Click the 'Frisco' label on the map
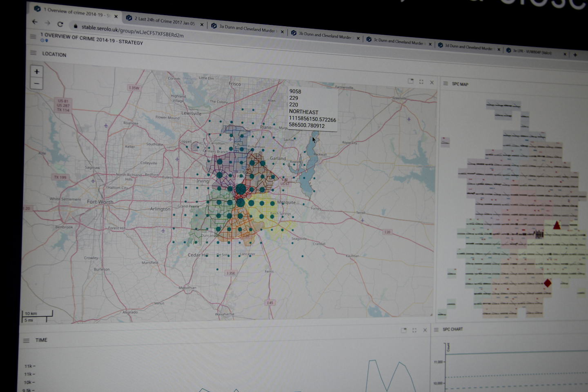The height and width of the screenshot is (392, 588). [x=234, y=84]
